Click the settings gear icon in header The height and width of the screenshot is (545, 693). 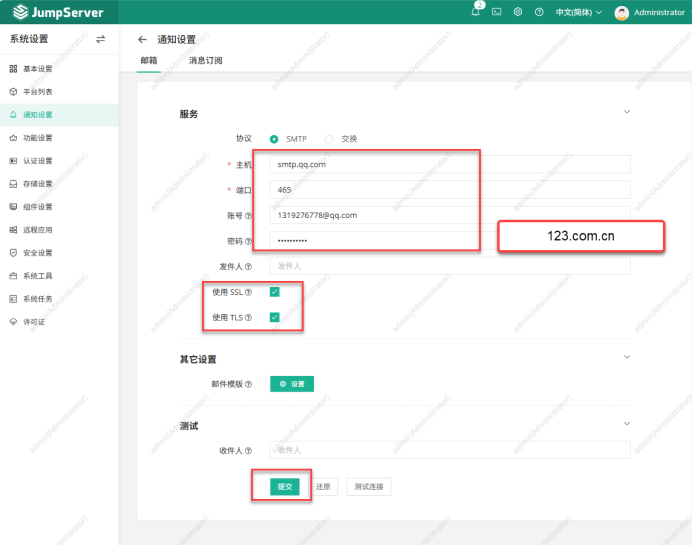tap(518, 12)
